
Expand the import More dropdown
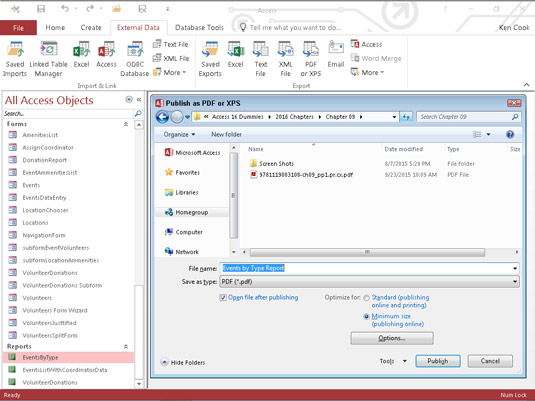tap(170, 72)
